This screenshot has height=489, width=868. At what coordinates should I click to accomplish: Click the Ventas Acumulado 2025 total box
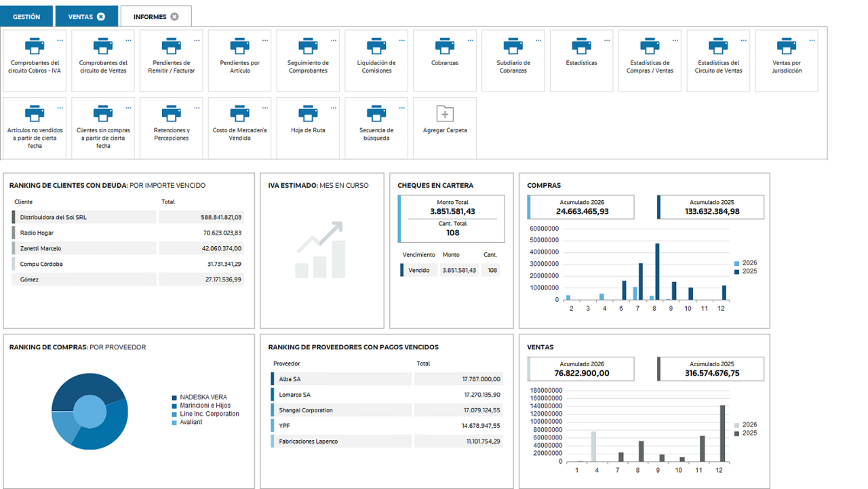711,369
